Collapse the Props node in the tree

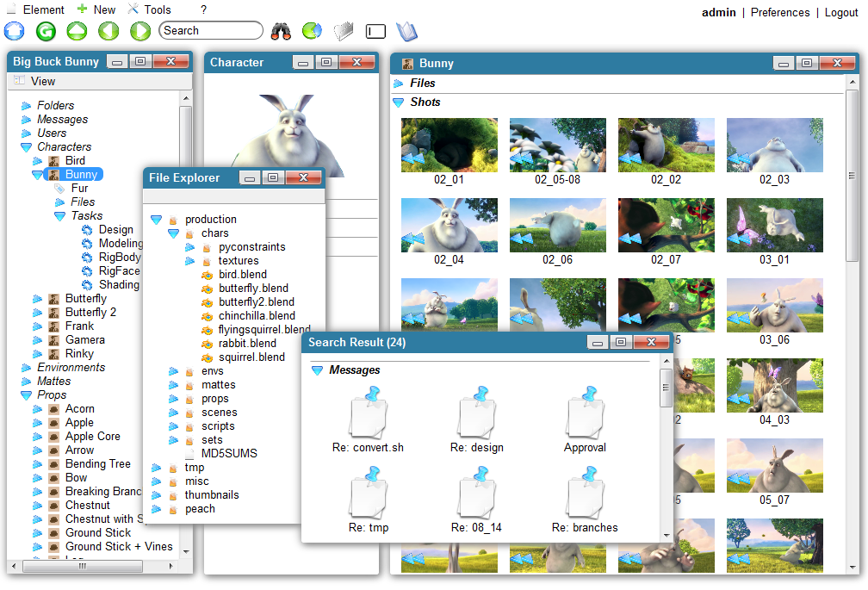[26, 395]
